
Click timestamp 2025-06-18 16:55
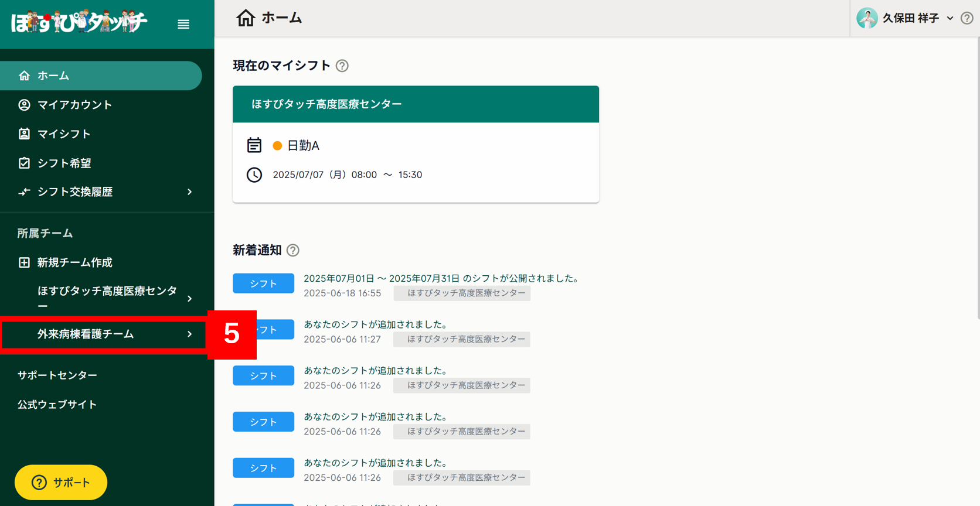tap(342, 293)
